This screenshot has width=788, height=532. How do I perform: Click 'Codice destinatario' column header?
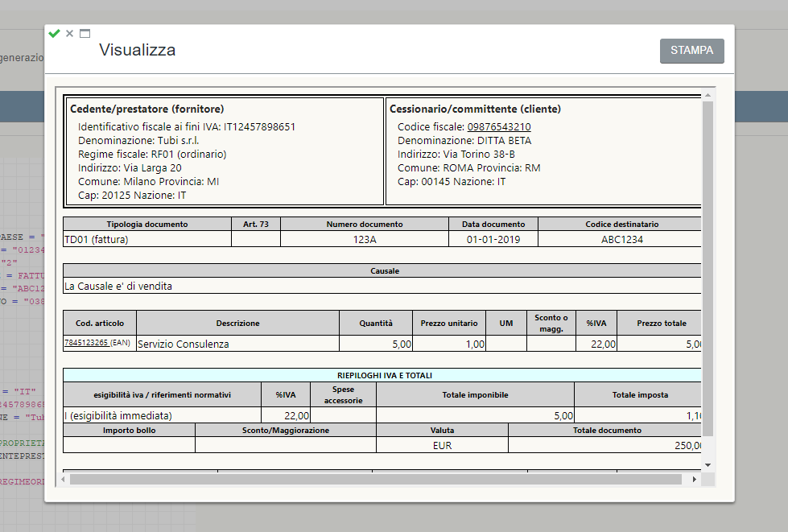[x=621, y=224]
